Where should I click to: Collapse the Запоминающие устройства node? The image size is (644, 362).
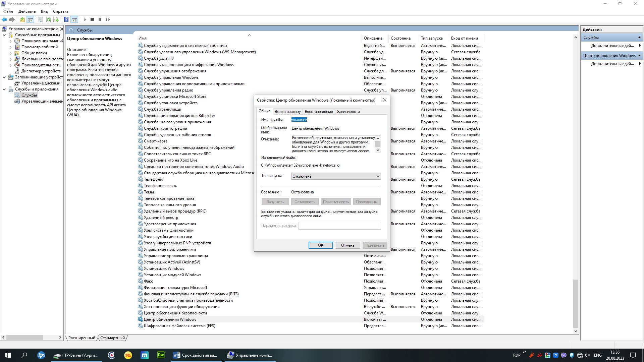pos(4,77)
